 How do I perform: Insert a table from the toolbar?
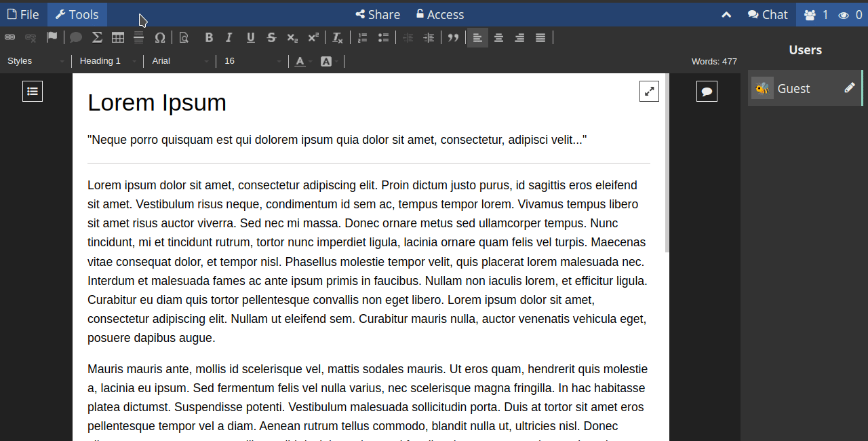click(x=118, y=38)
